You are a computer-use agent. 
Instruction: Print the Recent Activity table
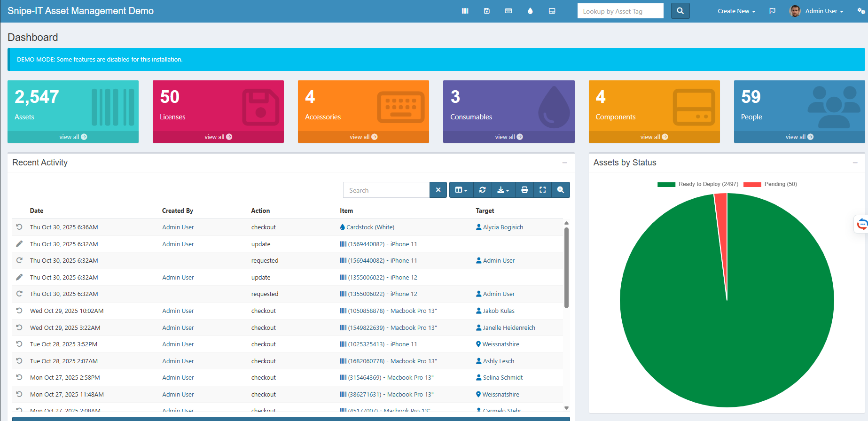(x=524, y=190)
